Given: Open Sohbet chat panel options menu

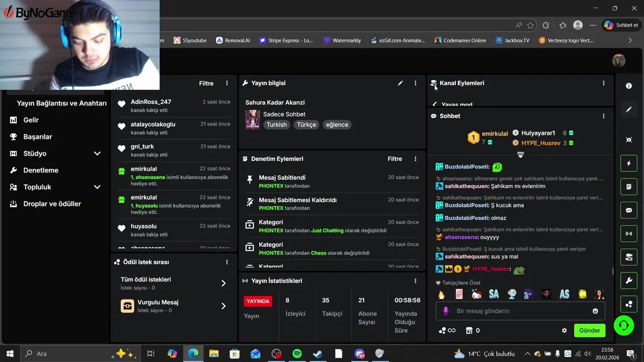Looking at the screenshot, I should coord(603,116).
